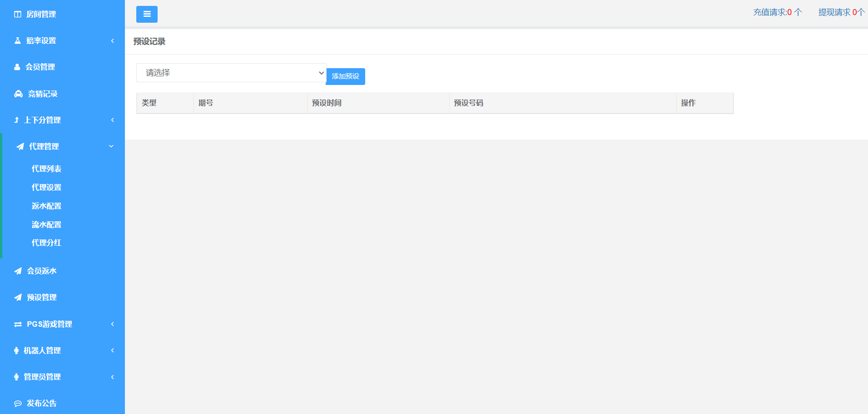
Task: Collapse the 代理管理 menu chevron
Action: point(111,146)
